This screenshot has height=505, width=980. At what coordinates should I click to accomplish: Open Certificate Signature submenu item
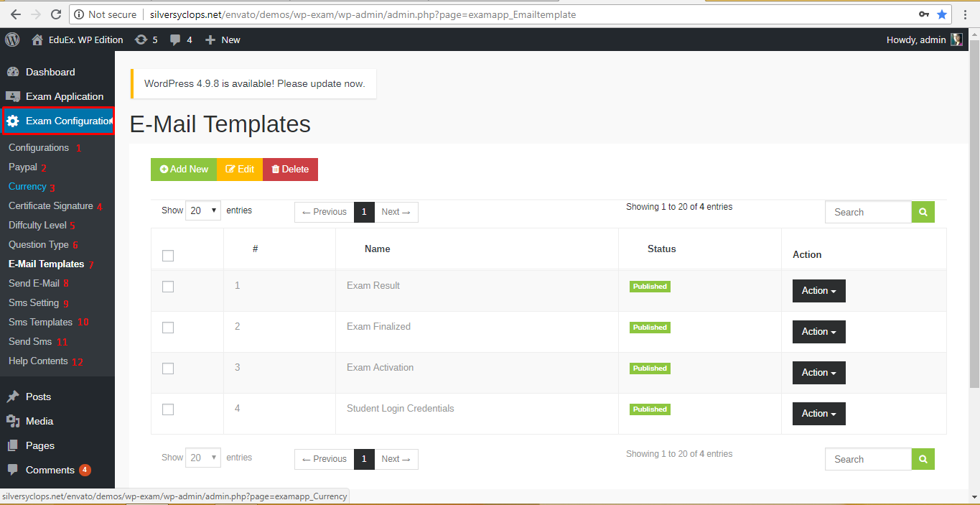point(51,205)
